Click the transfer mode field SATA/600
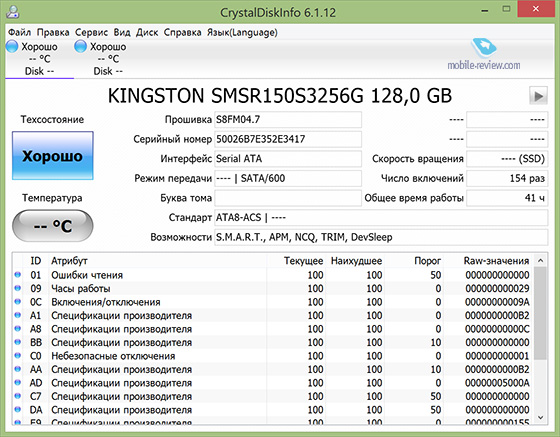This screenshot has height=437, width=560. pyautogui.click(x=288, y=179)
